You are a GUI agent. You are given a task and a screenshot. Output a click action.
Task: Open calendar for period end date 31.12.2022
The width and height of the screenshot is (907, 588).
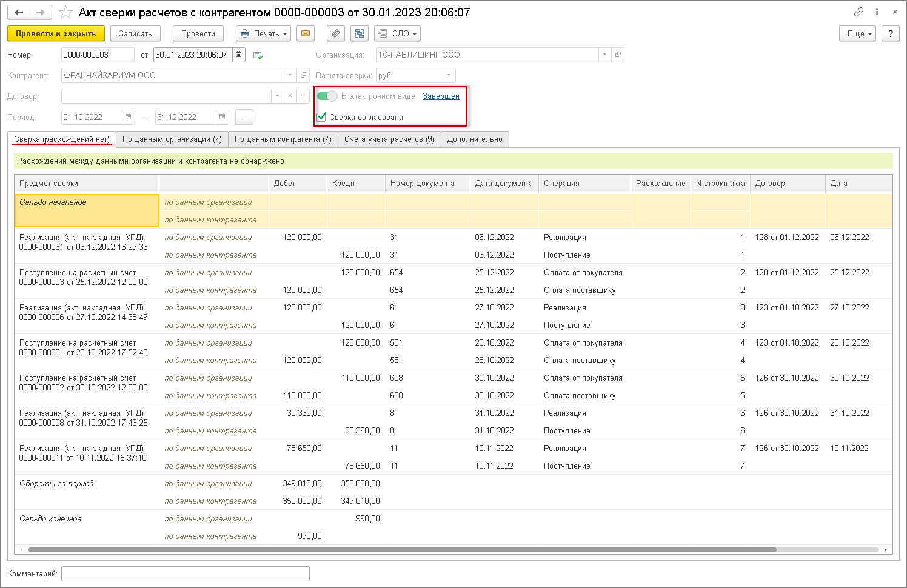click(223, 117)
